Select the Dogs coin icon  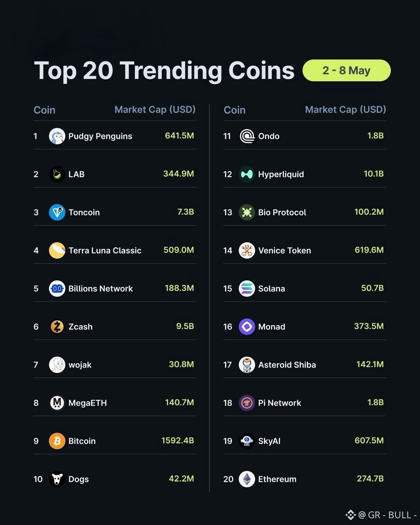[57, 479]
